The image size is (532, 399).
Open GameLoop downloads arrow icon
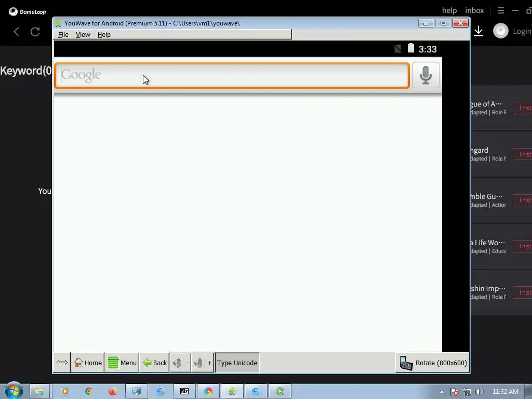478,31
